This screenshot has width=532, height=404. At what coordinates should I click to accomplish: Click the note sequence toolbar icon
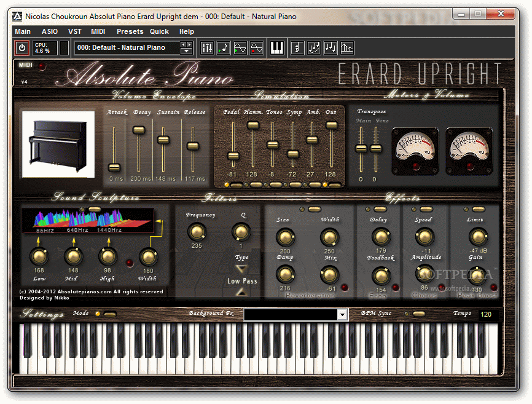tap(330, 48)
